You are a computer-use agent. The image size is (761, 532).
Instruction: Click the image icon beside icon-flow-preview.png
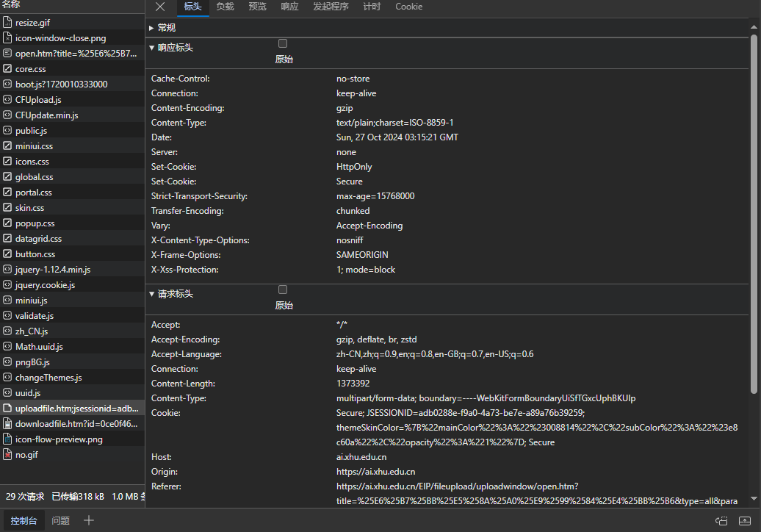pos(7,439)
